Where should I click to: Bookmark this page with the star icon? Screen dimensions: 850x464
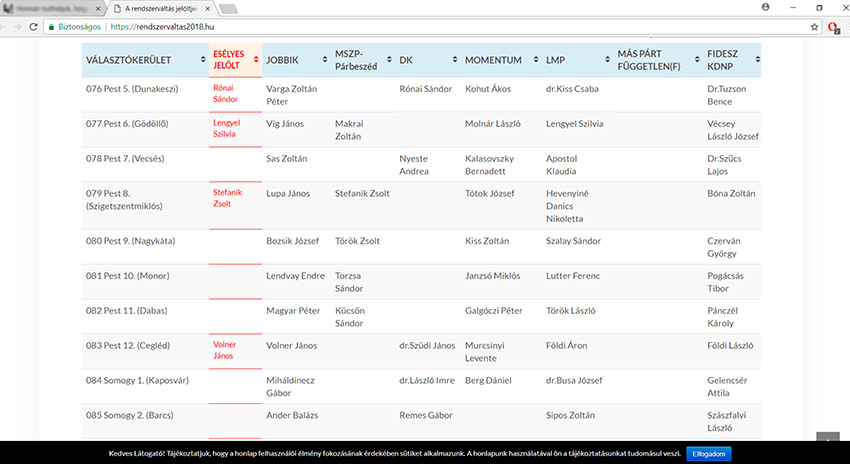coord(814,27)
